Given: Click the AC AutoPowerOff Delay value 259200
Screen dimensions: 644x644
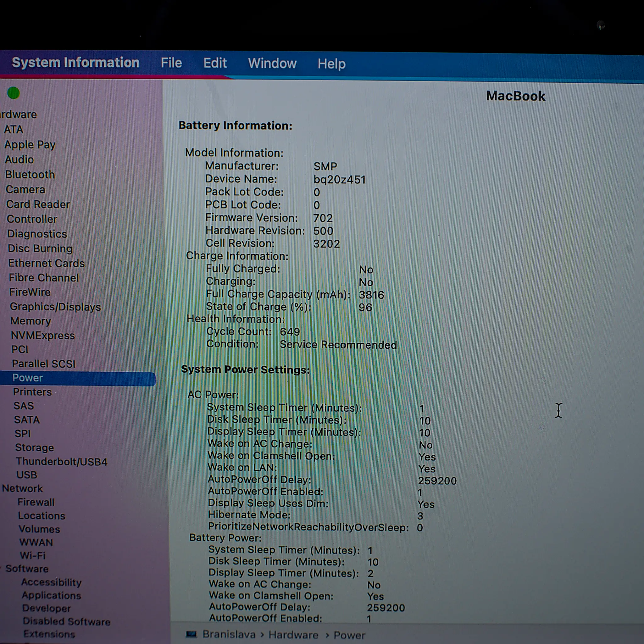Looking at the screenshot, I should (x=437, y=481).
